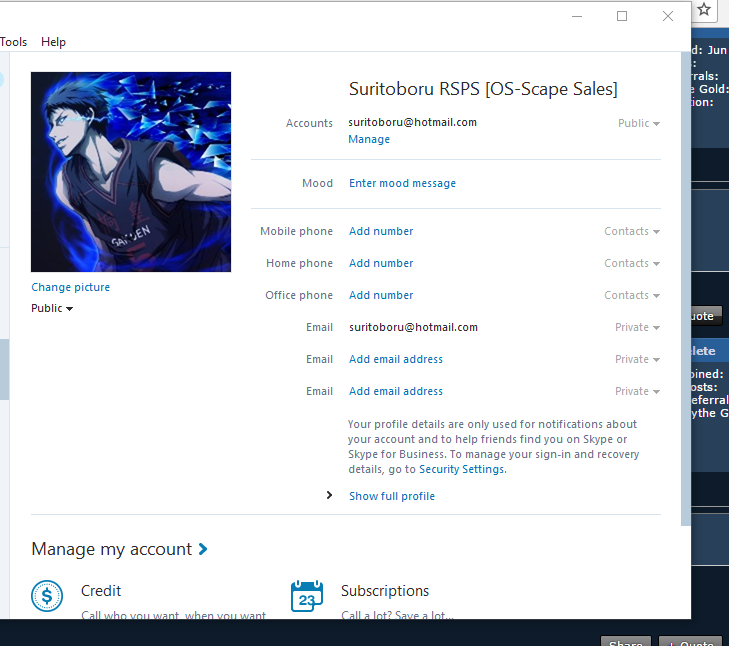Screen dimensions: 729x646
Task: Click the Manage accounts link
Action: pos(369,140)
